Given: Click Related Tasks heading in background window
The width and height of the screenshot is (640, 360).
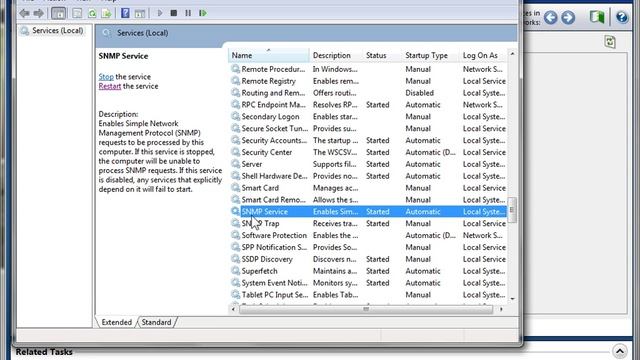Looking at the screenshot, I should click(x=44, y=351).
